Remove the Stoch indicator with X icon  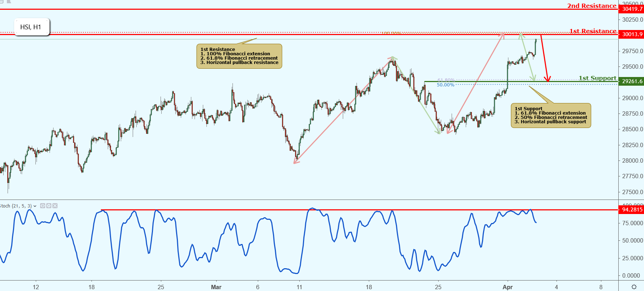click(x=55, y=206)
